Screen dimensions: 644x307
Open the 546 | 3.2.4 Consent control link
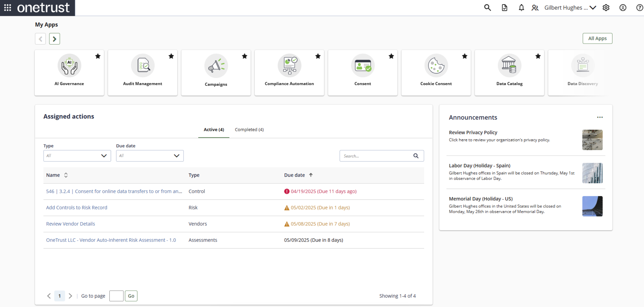(114, 191)
